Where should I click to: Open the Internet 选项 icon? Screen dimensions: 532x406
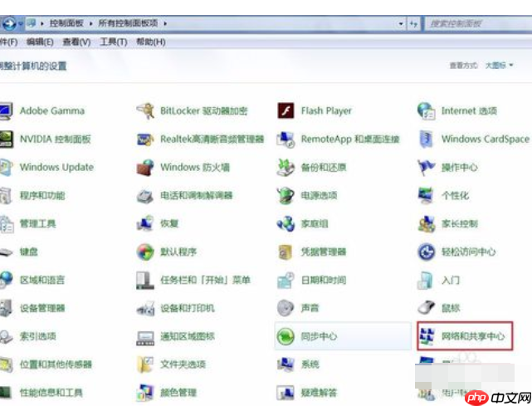[426, 111]
